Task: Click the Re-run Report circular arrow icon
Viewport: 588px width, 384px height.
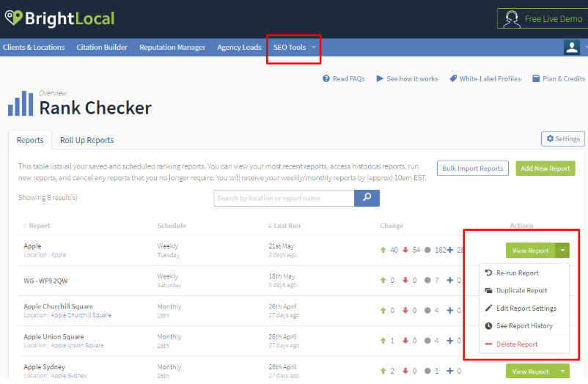Action: pyautogui.click(x=488, y=273)
